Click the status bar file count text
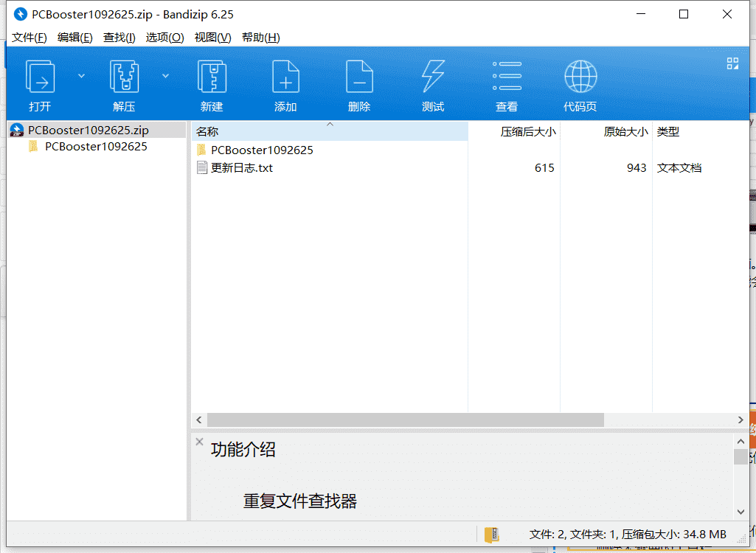Screen dimensions: 756x553 pyautogui.click(x=628, y=534)
